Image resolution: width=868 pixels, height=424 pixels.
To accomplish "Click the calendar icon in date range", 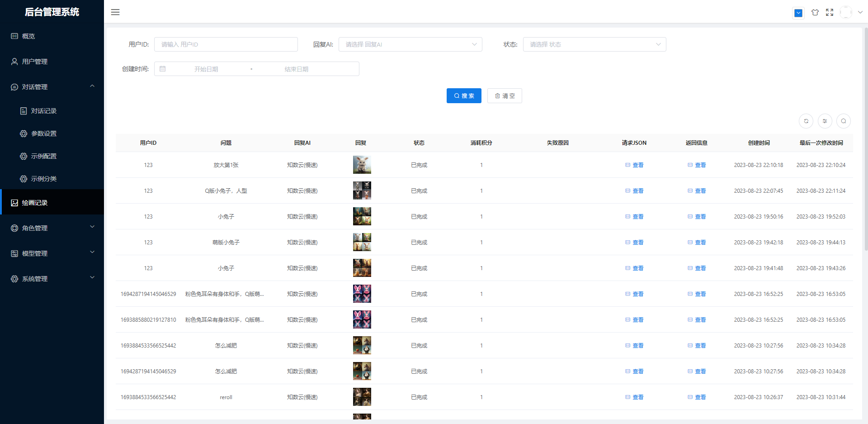I will coord(163,69).
